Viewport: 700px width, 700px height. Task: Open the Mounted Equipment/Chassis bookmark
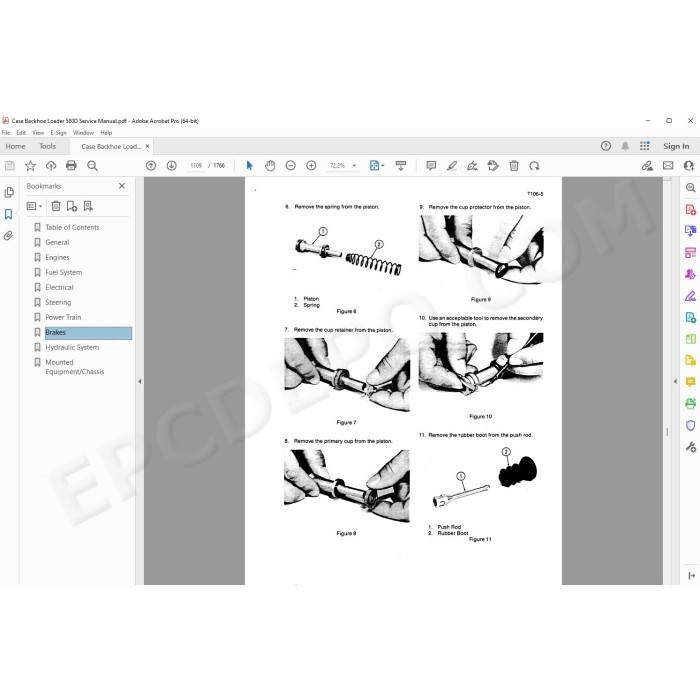(x=75, y=367)
